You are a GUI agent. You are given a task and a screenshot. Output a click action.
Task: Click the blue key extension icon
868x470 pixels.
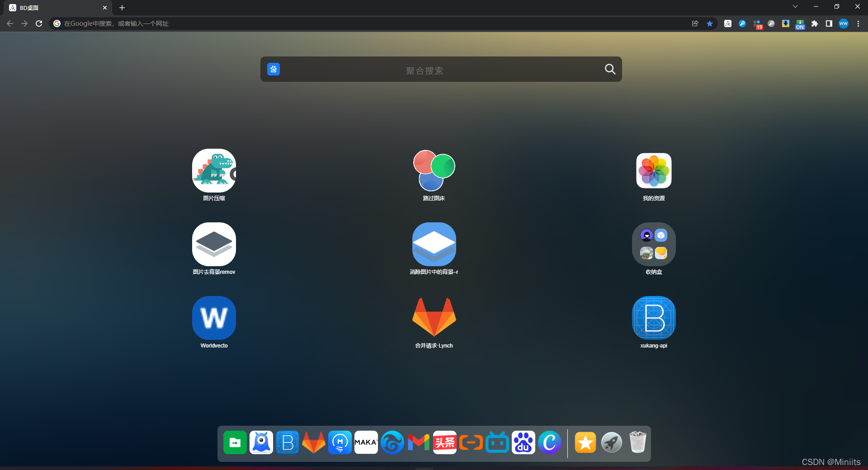[742, 23]
